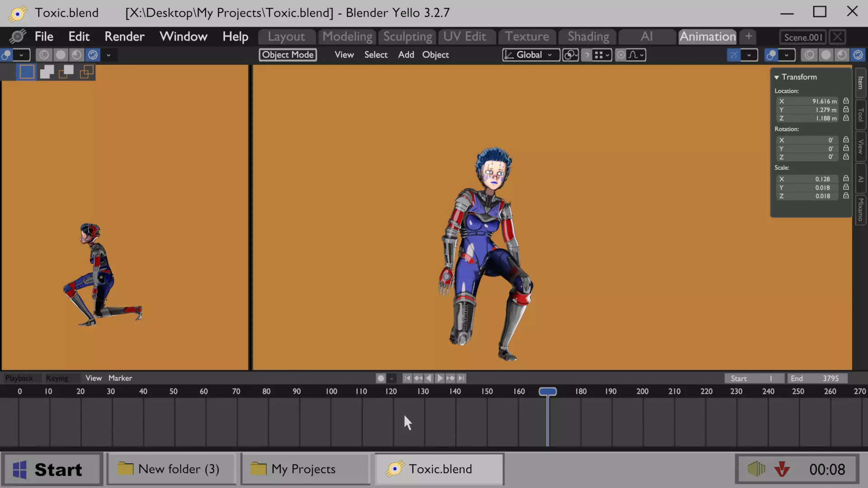Viewport: 868px width, 488px height.
Task: Open the File menu
Action: (x=44, y=37)
